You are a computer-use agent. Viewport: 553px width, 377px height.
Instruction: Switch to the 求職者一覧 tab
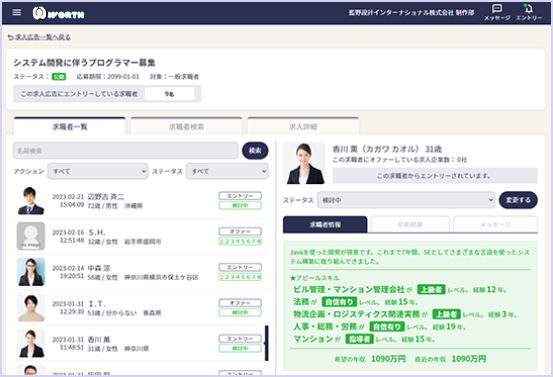coord(70,126)
